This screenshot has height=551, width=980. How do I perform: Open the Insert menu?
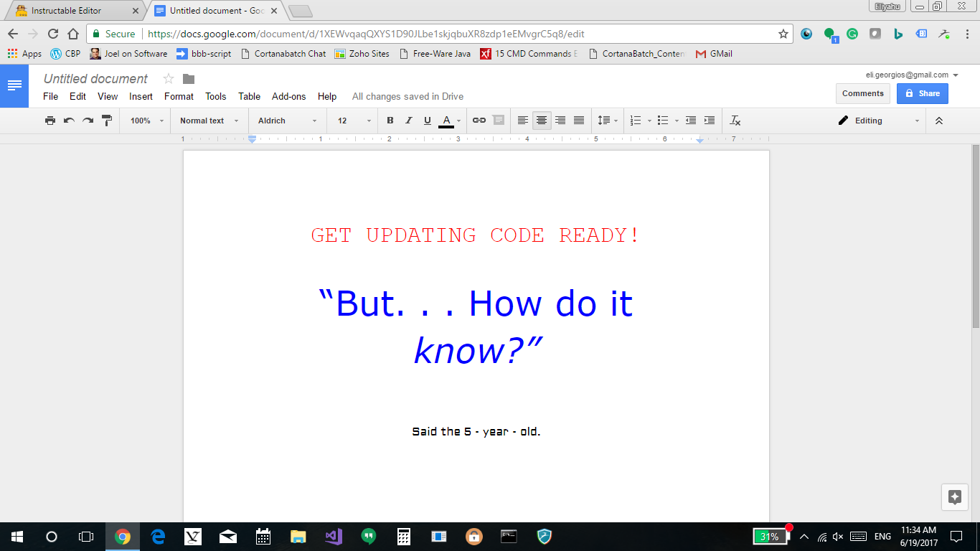coord(141,96)
